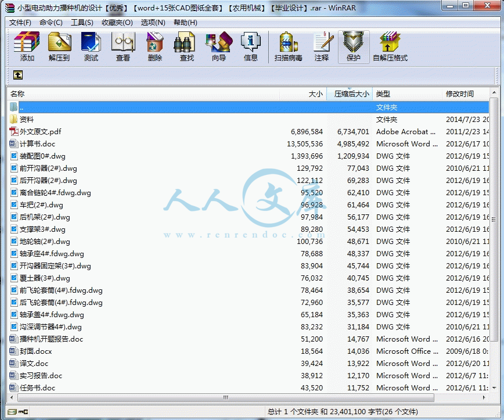Select file 轴承座4#.fdwg.dwg

coord(52,254)
